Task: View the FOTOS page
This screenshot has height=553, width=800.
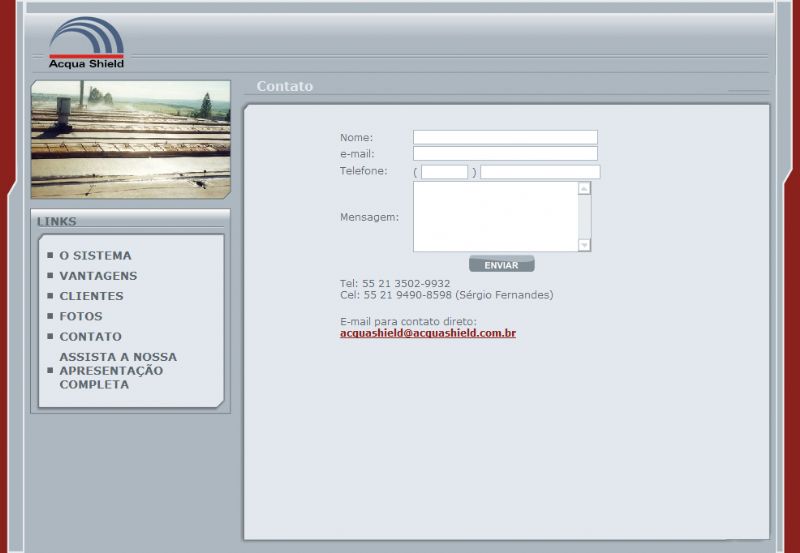Action: 81,316
